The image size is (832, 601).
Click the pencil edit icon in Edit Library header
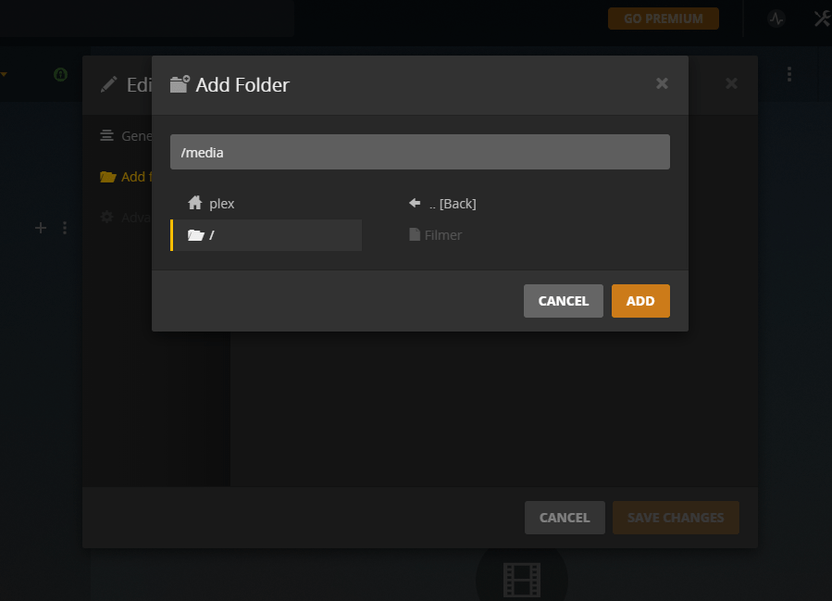coord(109,84)
